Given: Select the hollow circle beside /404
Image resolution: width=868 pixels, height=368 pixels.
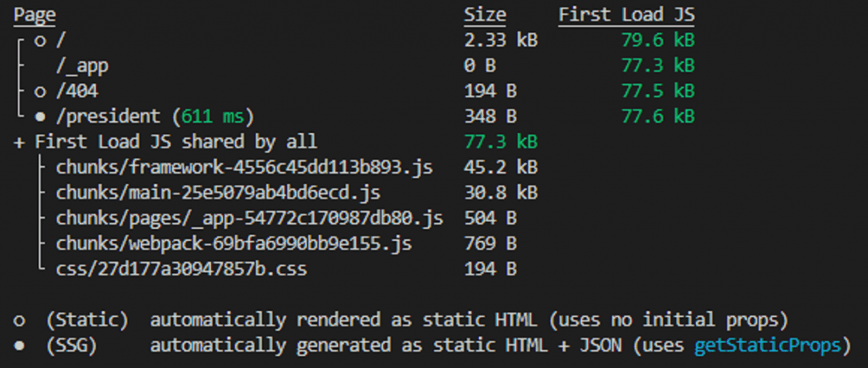Looking at the screenshot, I should (x=40, y=92).
